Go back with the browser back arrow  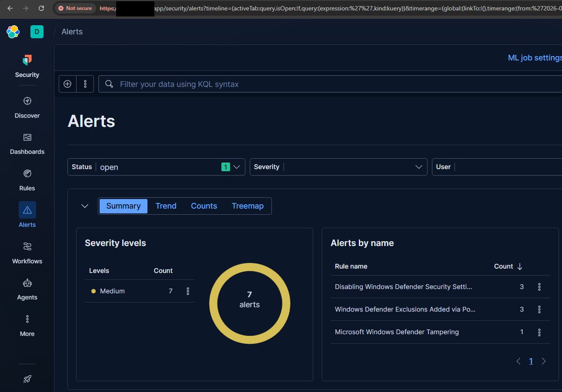tap(10, 8)
